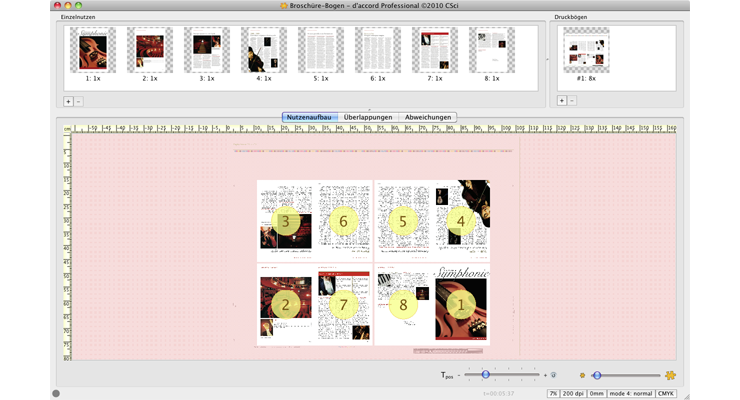Viewport: 740px width, 400px height.
Task: Click the mode 4: normal status field
Action: point(631,393)
